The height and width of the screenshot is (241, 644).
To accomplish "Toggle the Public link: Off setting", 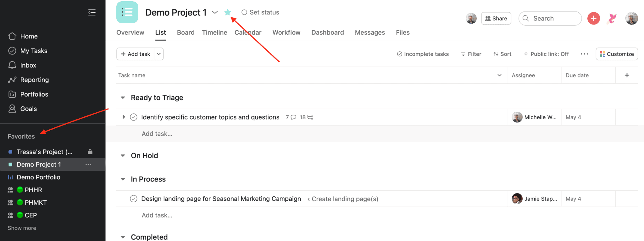I will click(x=547, y=54).
